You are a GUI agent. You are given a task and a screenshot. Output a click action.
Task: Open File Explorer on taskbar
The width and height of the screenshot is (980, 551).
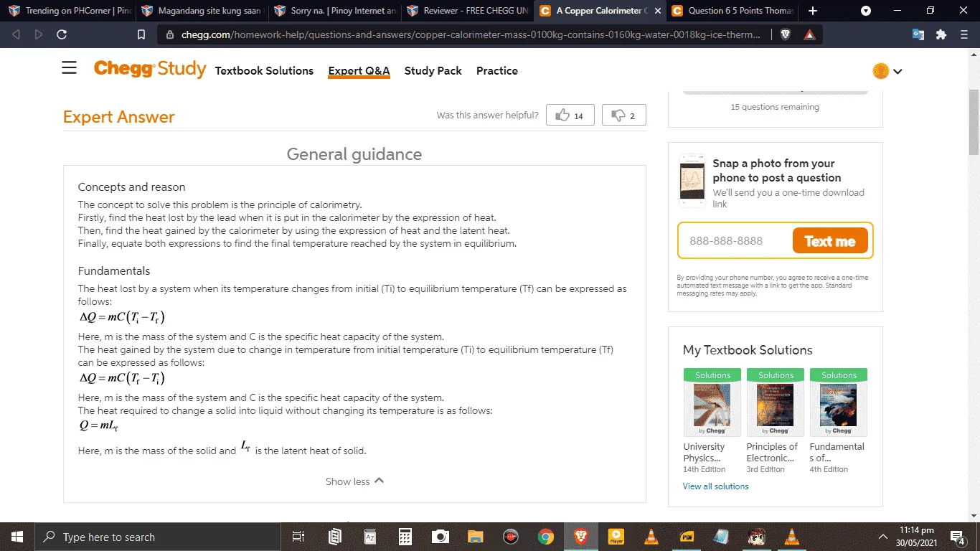click(476, 537)
